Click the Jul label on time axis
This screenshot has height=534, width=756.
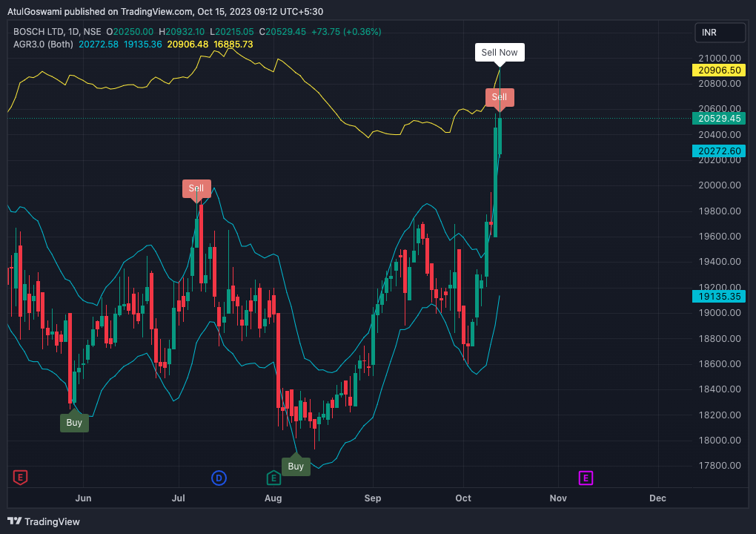click(x=179, y=498)
